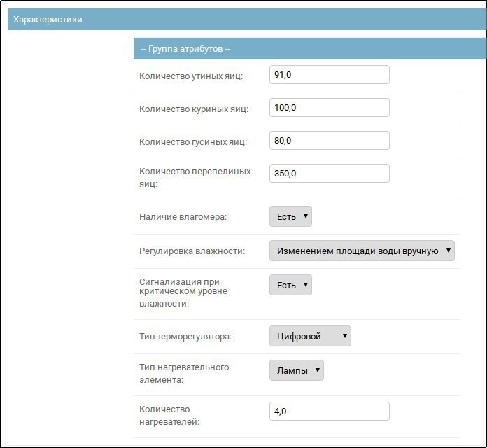Click the label Регулировка влажности

(x=192, y=251)
